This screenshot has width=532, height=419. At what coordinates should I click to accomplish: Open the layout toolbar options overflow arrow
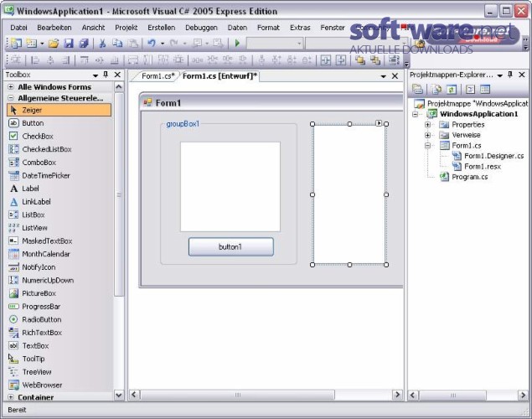tap(406, 64)
